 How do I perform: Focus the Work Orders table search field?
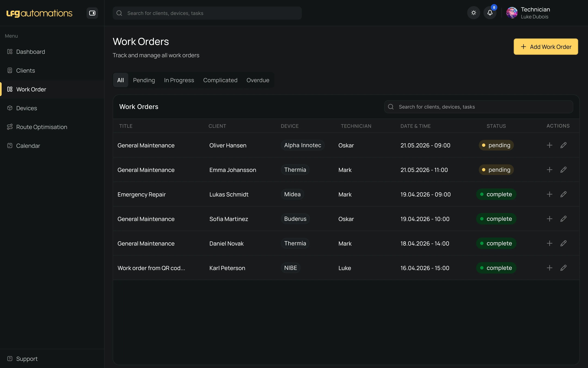478,107
